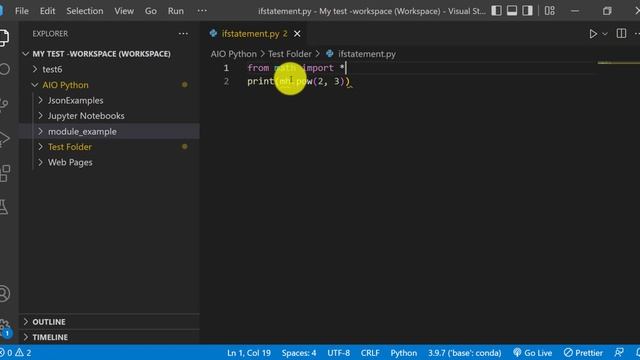Click Ln 1, Col 19 status entry

tap(249, 353)
